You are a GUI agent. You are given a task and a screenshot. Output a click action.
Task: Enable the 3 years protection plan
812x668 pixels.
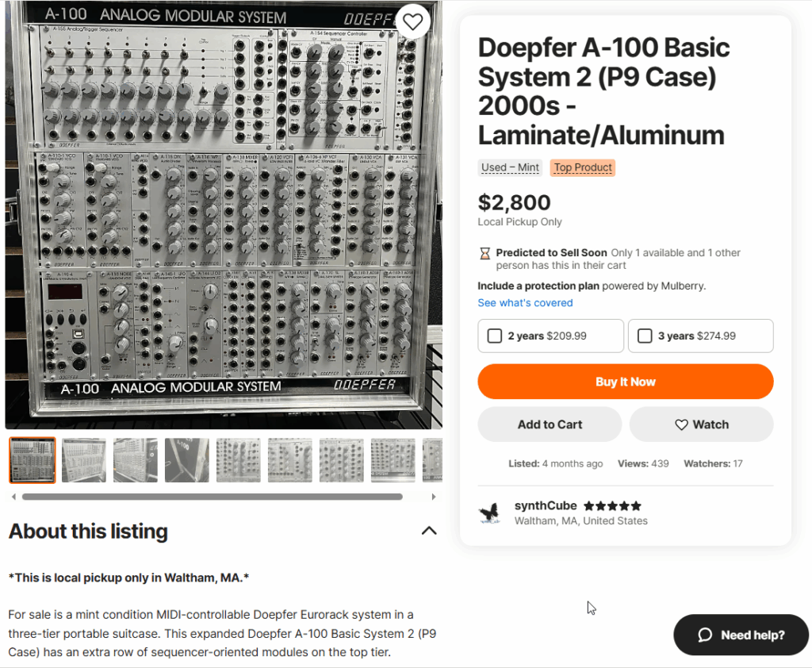(645, 336)
